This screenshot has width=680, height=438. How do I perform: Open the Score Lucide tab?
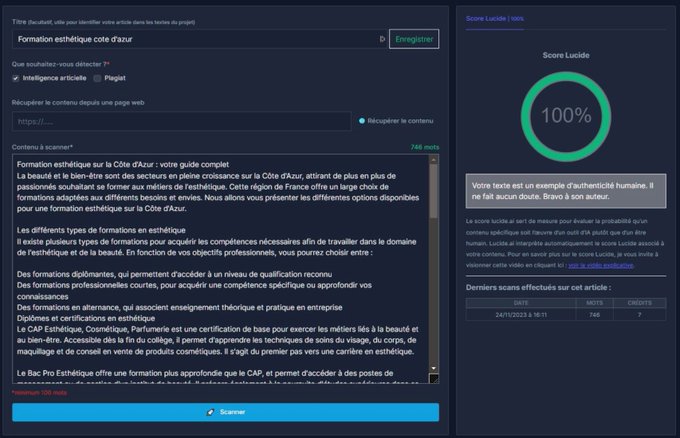[x=494, y=19]
